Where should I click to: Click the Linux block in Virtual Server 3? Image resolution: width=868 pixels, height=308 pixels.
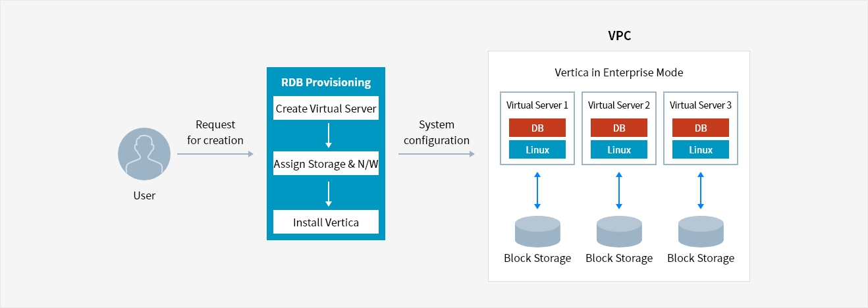pos(701,149)
